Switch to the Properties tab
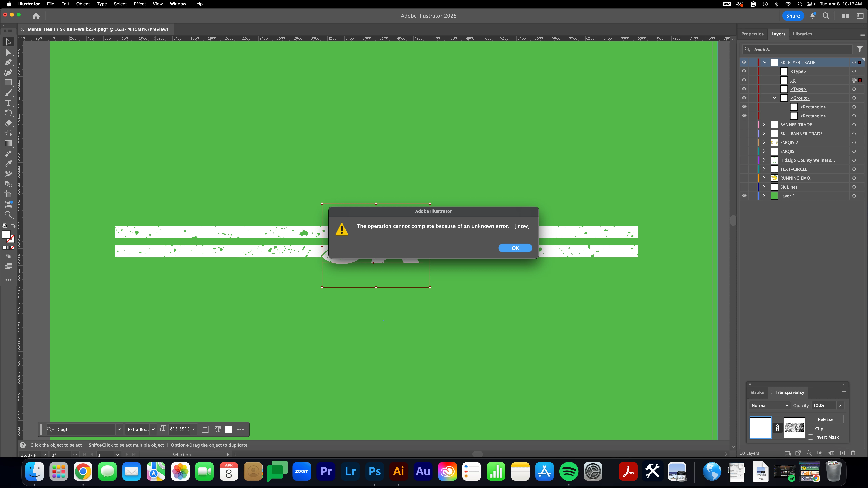The image size is (868, 488). (752, 34)
